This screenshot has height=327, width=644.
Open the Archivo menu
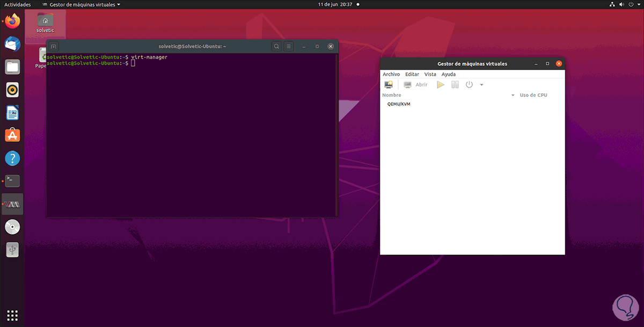[391, 74]
